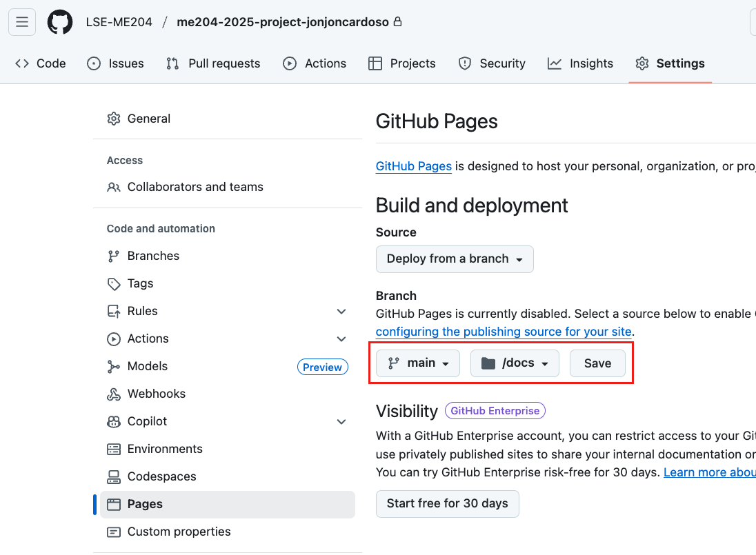Click the branch icon next to Branches
Image resolution: width=756 pixels, height=555 pixels.
(x=114, y=256)
